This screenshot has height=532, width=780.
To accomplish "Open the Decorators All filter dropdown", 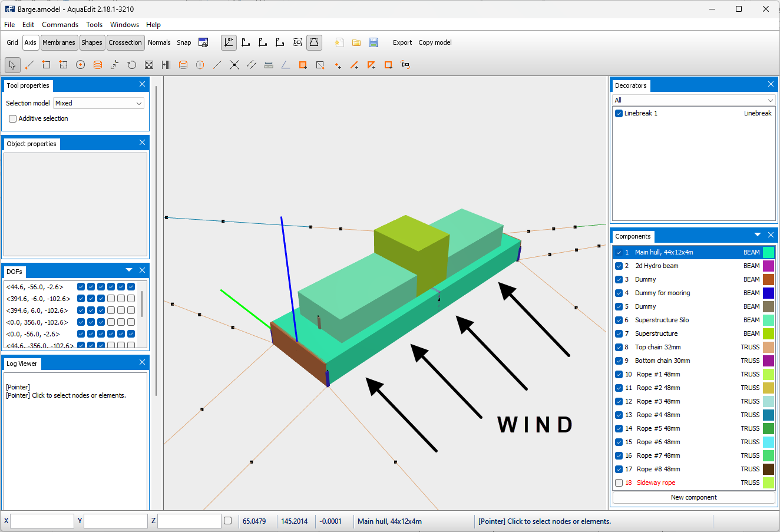I will 693,100.
